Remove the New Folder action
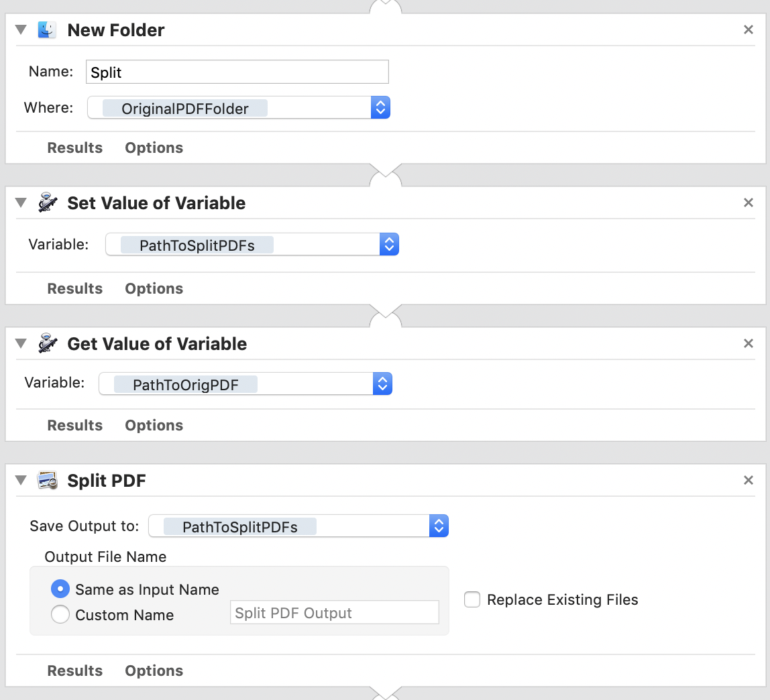The image size is (770, 700). tap(749, 30)
